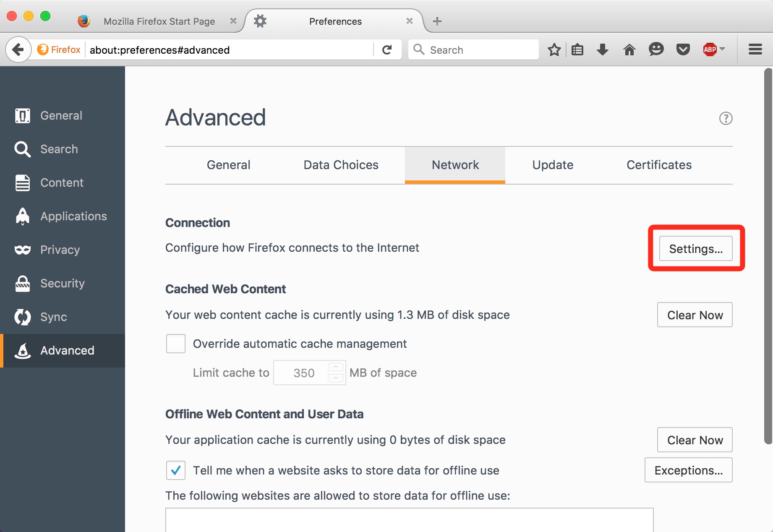Click the URL address bar
This screenshot has width=773, height=532.
click(x=229, y=50)
